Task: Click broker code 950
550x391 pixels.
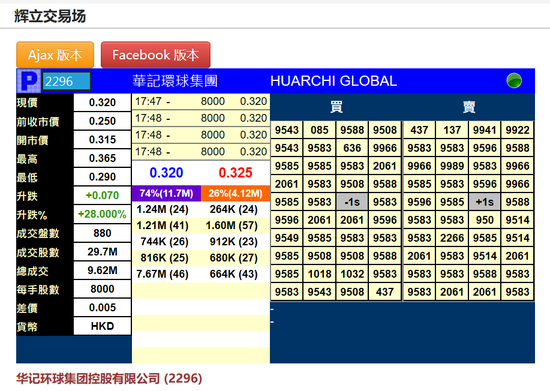Action: click(x=484, y=220)
